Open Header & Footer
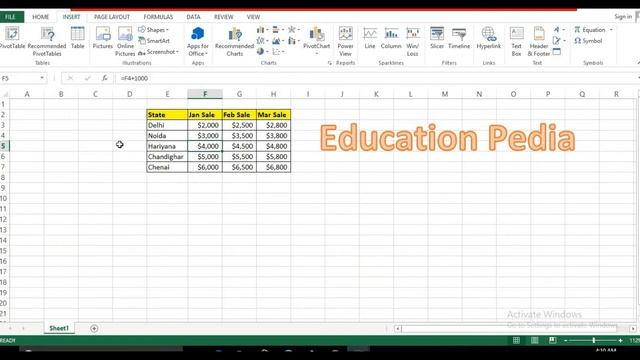Screen dimensions: 640x360 [x=539, y=41]
